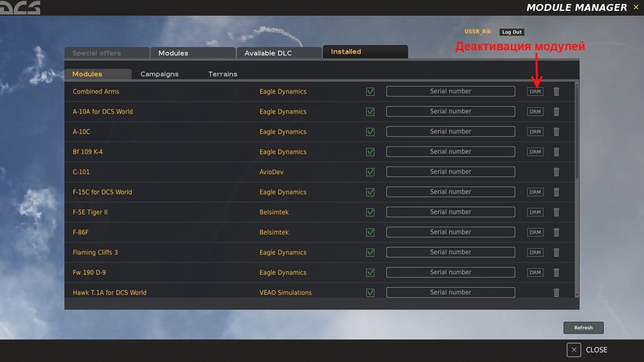The width and height of the screenshot is (644, 362).
Task: Uncheck F-15C for DCS World checkbox
Action: click(x=370, y=193)
